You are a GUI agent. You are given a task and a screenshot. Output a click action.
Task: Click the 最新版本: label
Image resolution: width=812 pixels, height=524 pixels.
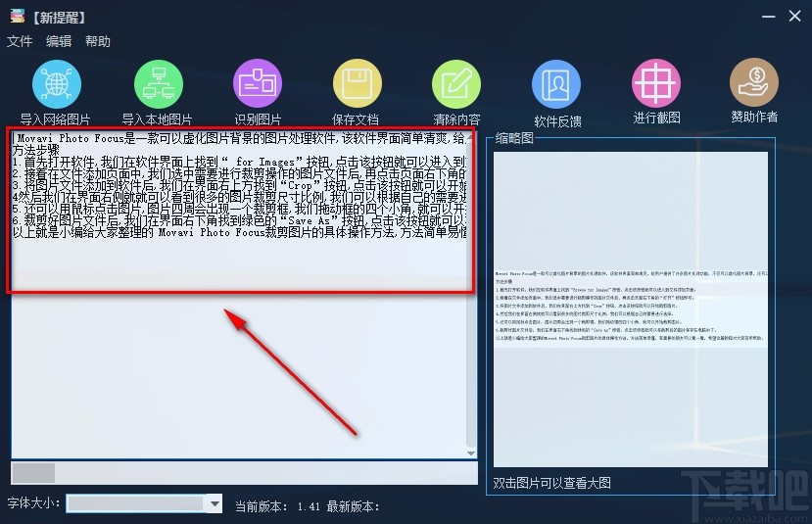pos(353,506)
